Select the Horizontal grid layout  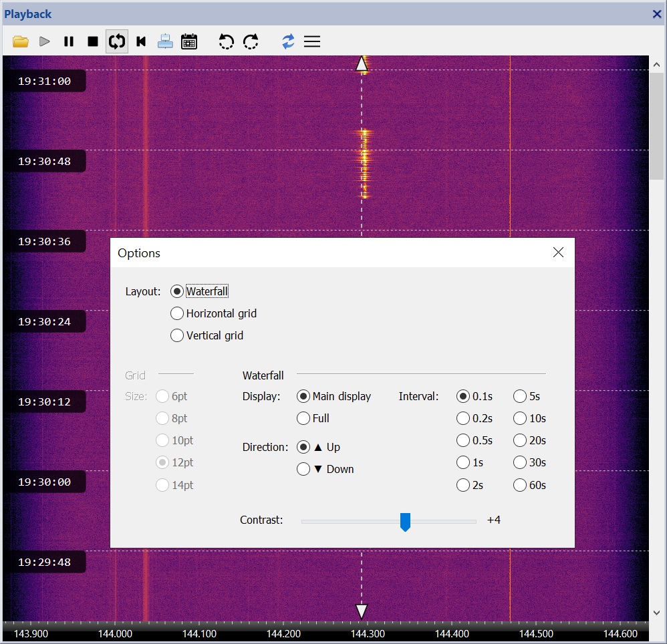(x=177, y=313)
